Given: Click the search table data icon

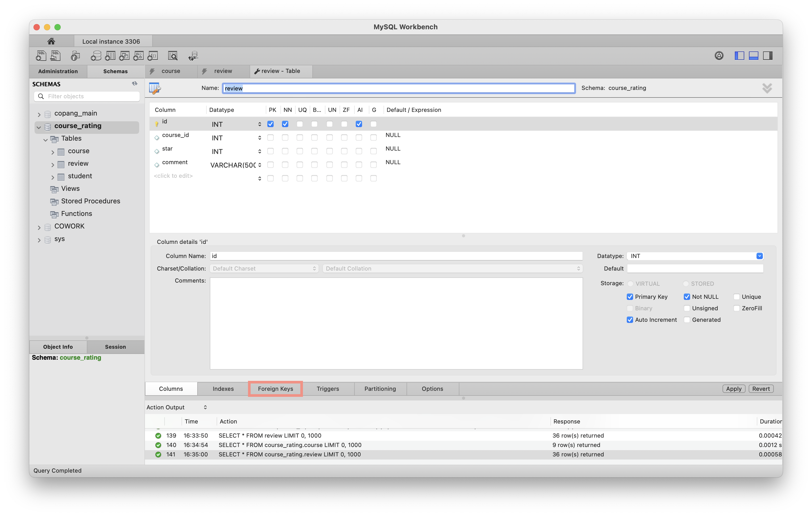Looking at the screenshot, I should (x=173, y=56).
